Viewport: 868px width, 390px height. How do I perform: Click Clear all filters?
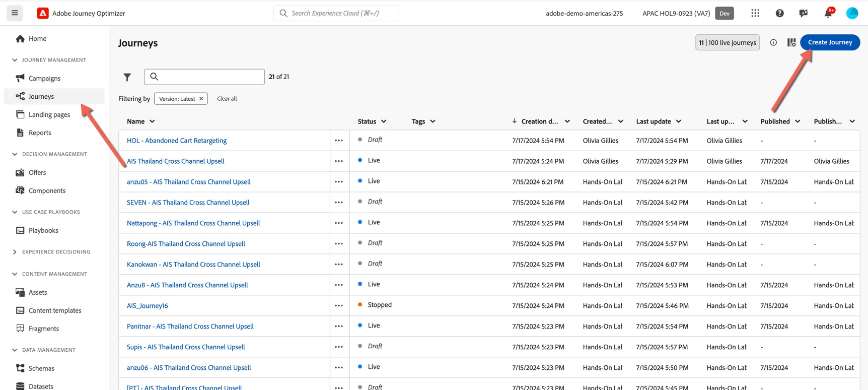tap(227, 99)
